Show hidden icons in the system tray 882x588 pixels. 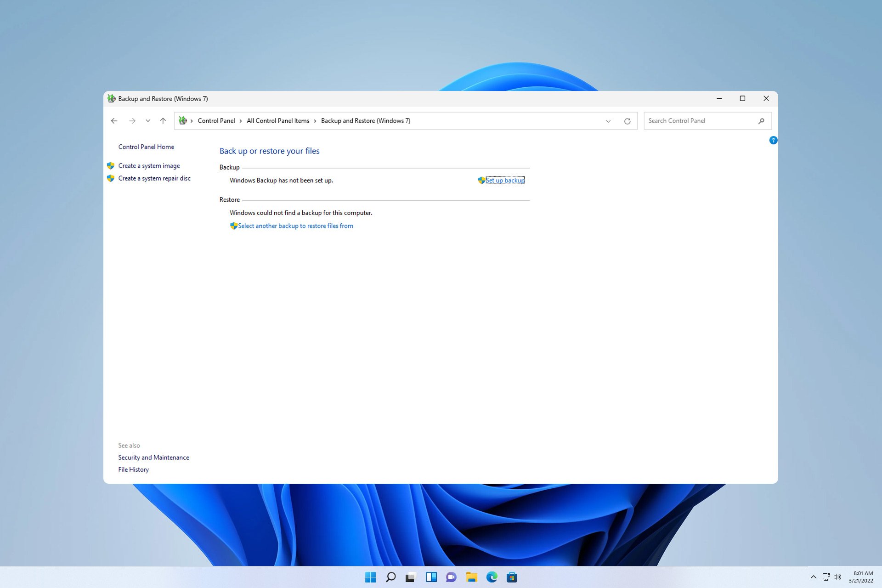tap(813, 577)
